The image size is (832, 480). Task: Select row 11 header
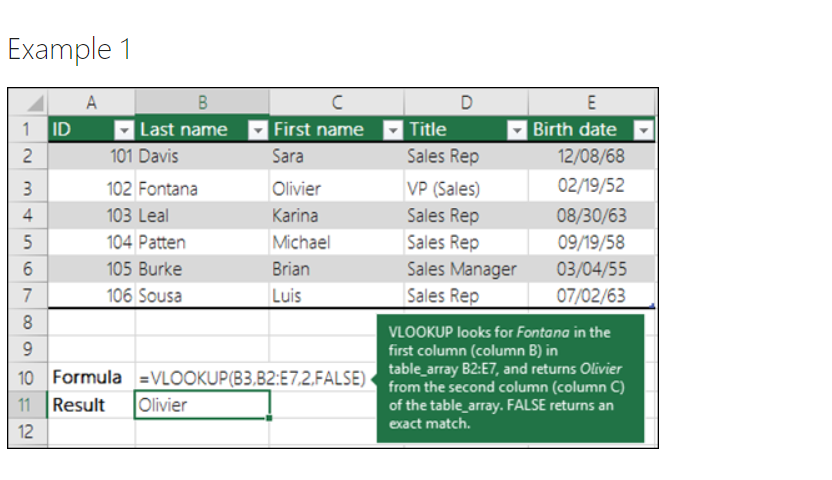click(28, 405)
